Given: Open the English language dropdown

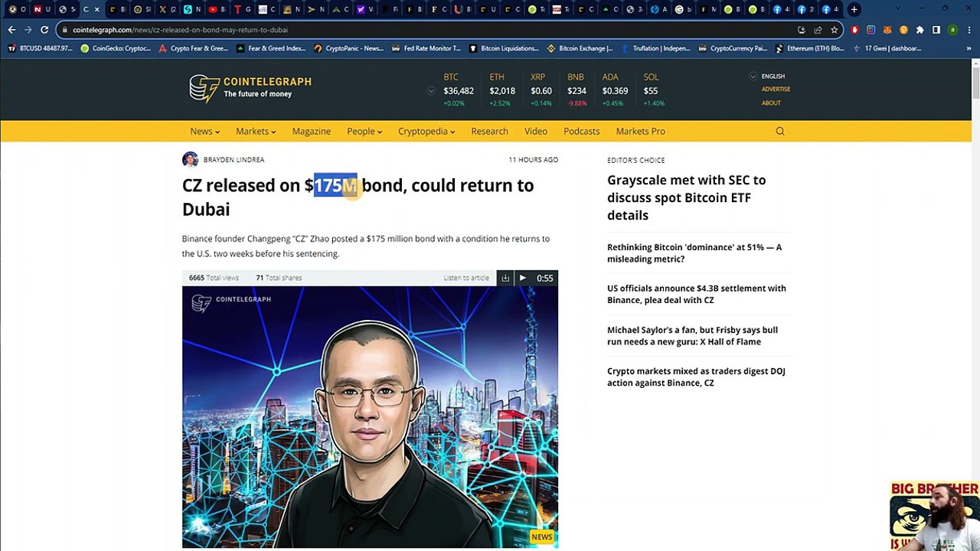Looking at the screenshot, I should [767, 77].
